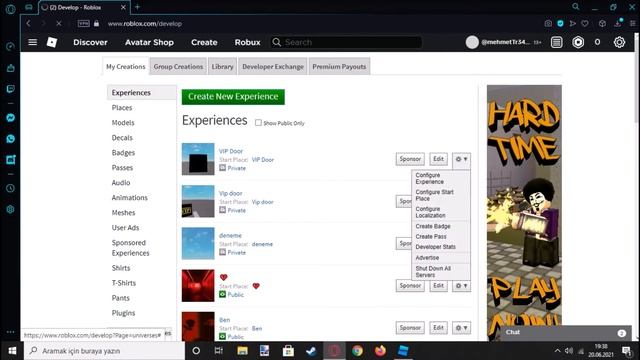
Task: Toggle Show Public Only checkbox
Action: tap(258, 123)
